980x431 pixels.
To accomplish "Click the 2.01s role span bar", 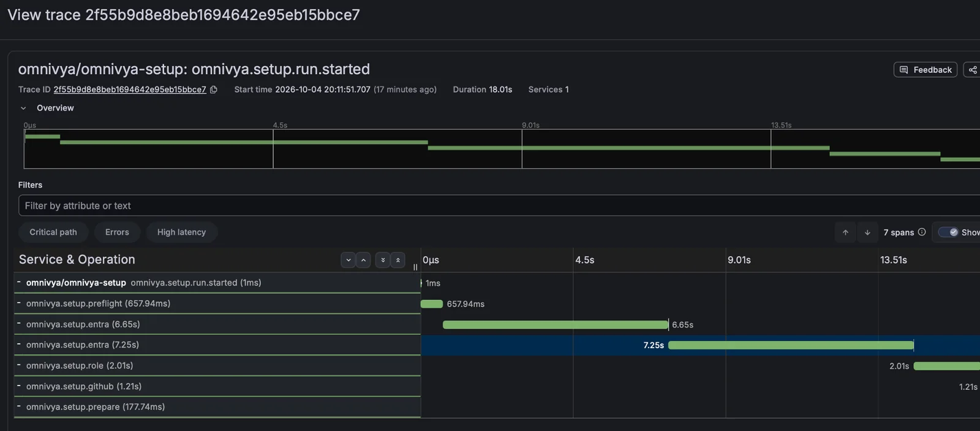I will pyautogui.click(x=947, y=366).
